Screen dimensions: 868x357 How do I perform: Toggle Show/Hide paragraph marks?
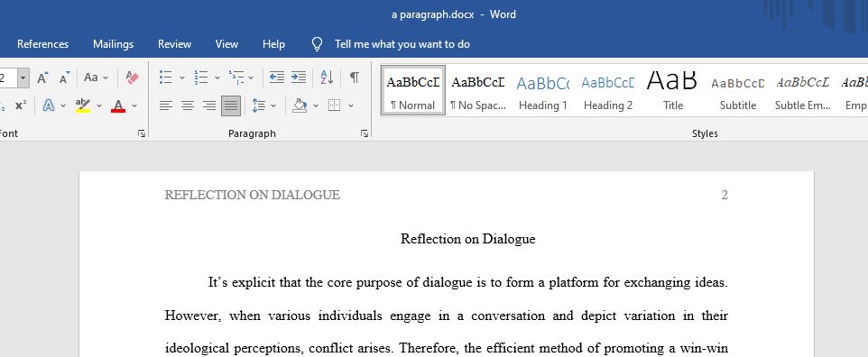click(x=355, y=78)
